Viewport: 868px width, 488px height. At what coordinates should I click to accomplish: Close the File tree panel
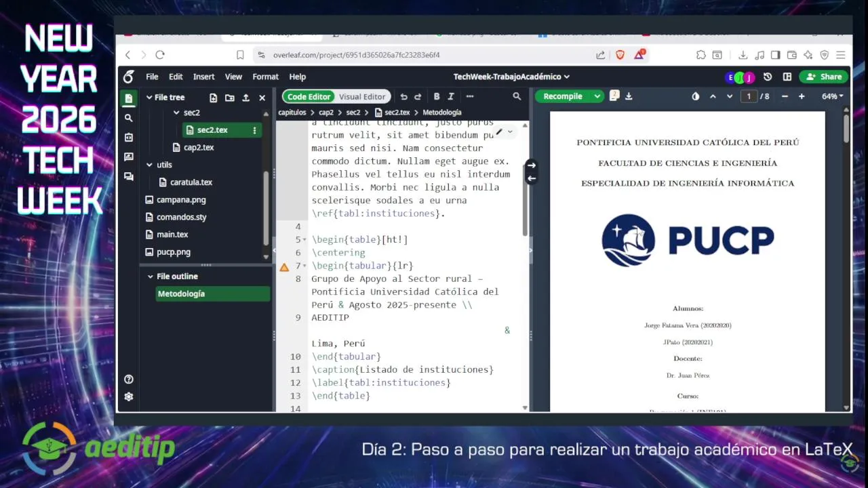coord(262,98)
